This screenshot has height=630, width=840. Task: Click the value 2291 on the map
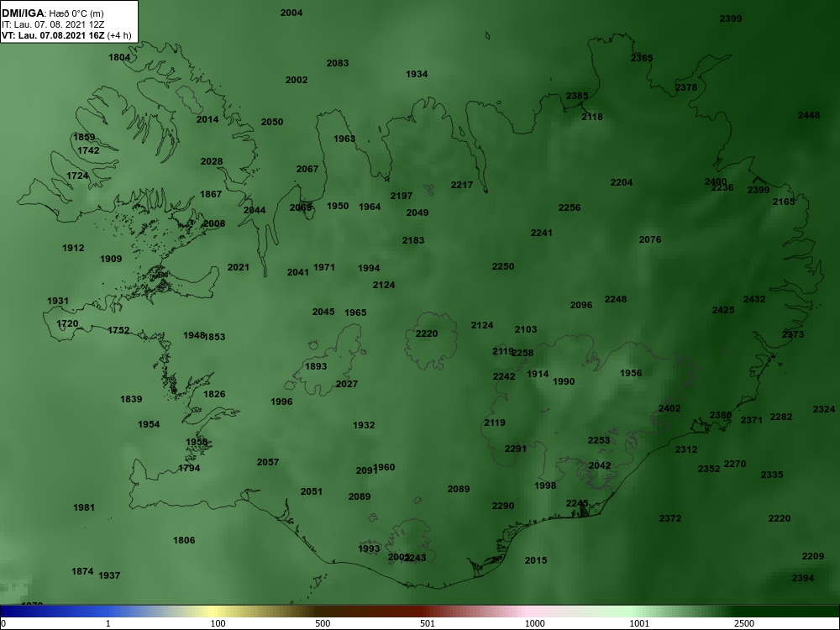[x=516, y=449]
